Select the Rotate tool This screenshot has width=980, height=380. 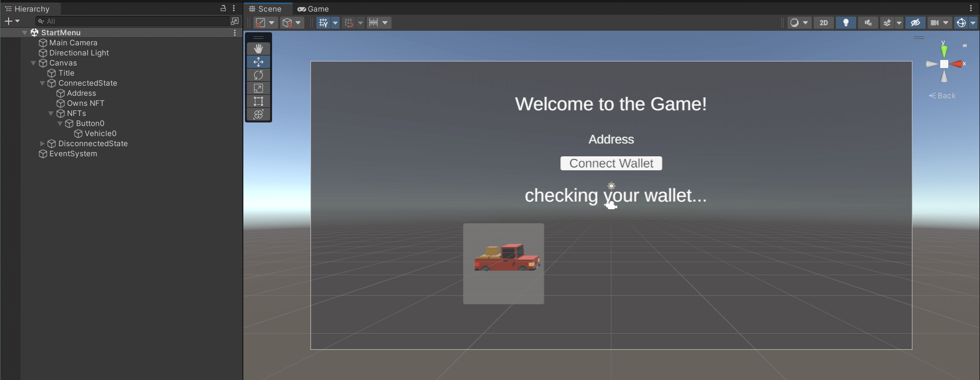[x=258, y=75]
